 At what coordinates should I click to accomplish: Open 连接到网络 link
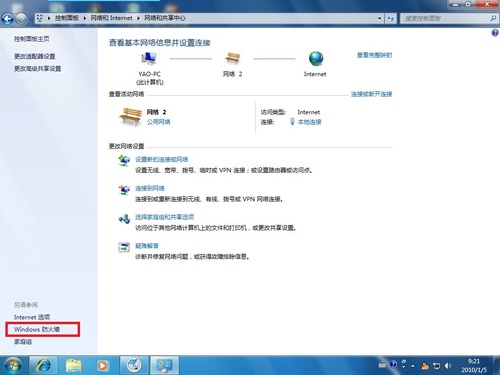[150, 188]
